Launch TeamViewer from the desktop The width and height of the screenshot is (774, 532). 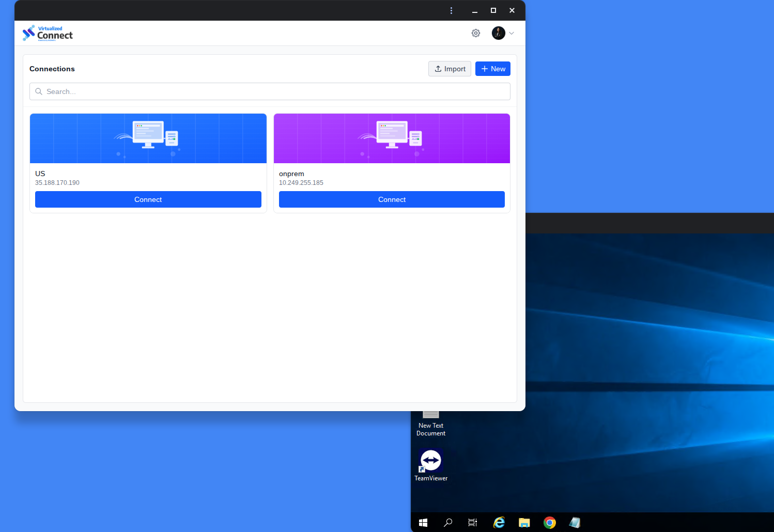coord(430,460)
